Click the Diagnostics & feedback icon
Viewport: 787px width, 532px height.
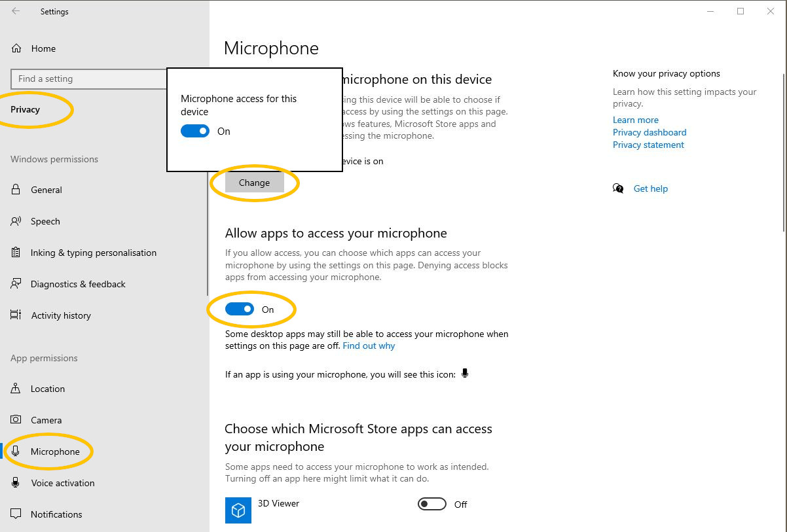(16, 284)
